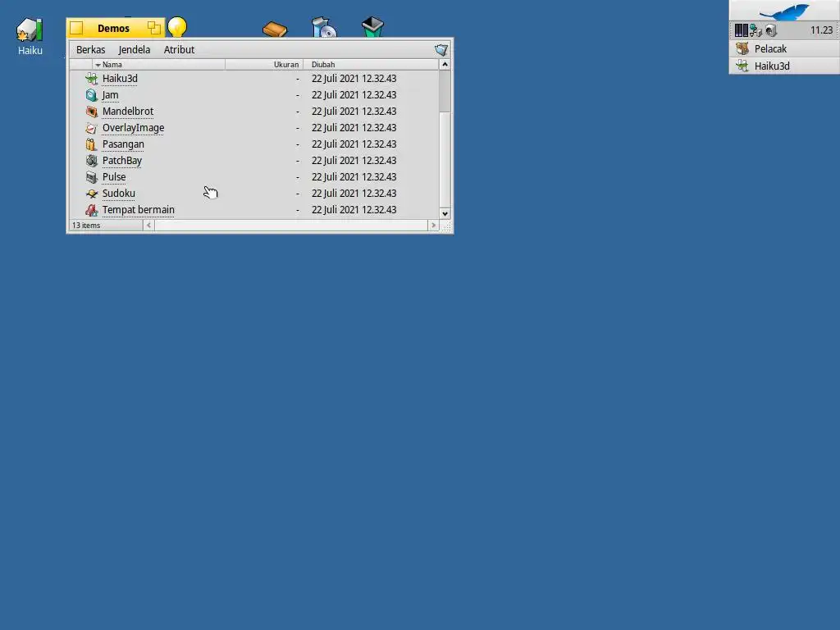Click the installer CD desktop icon
This screenshot has width=840, height=630.
coord(324,27)
